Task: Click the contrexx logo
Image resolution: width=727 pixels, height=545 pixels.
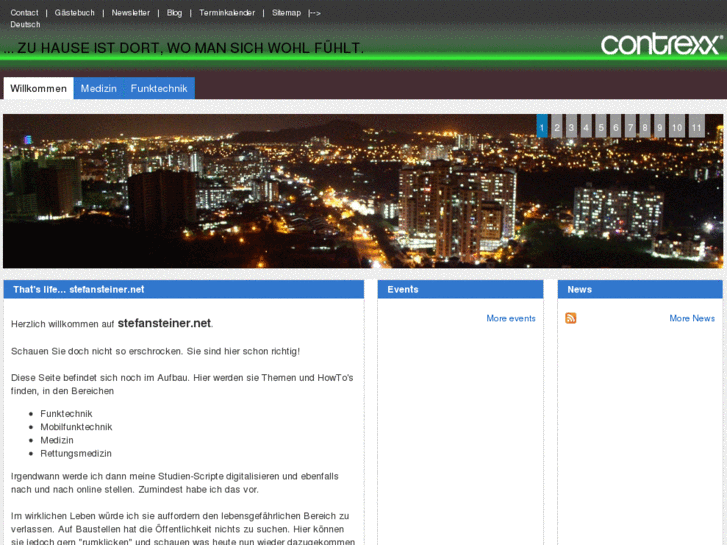Action: pos(661,45)
